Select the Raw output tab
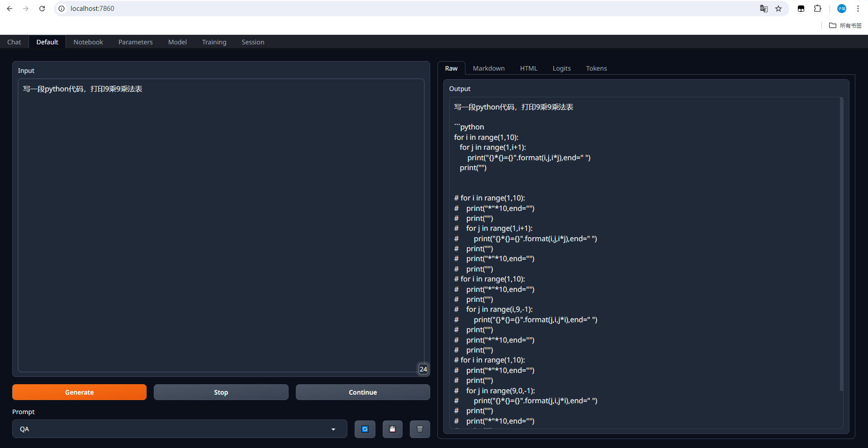868x448 pixels. 451,68
